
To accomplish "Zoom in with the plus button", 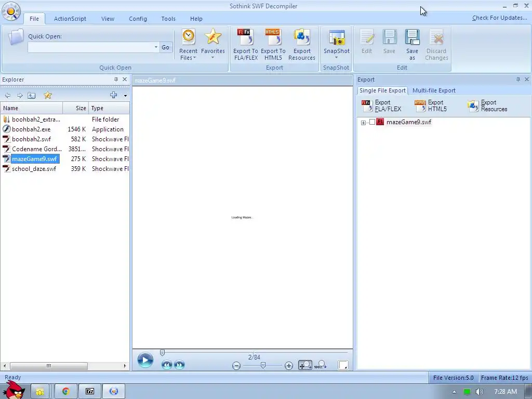I will (289, 365).
